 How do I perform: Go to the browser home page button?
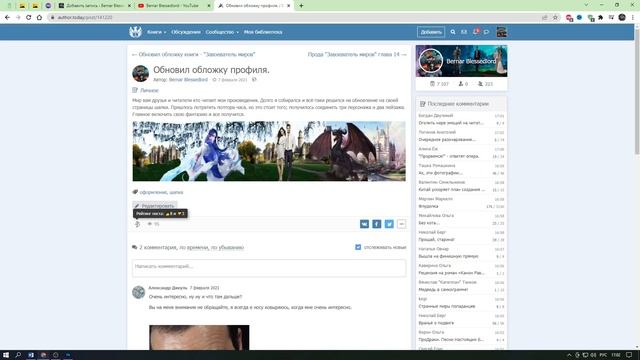39,18
